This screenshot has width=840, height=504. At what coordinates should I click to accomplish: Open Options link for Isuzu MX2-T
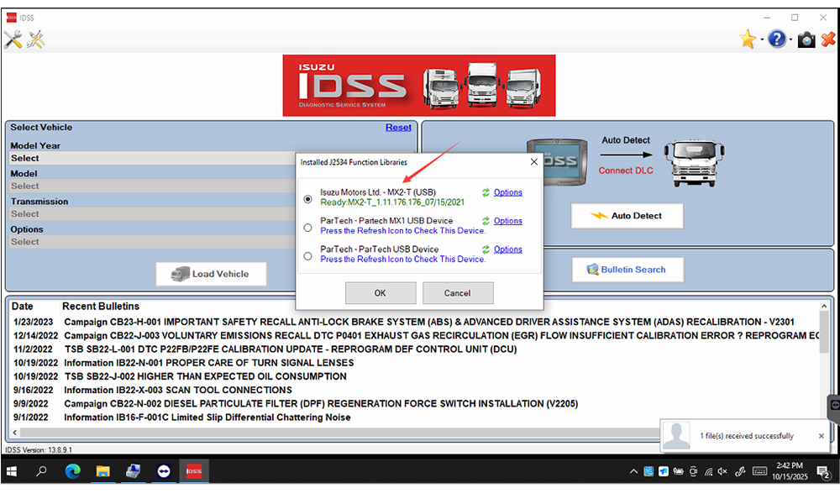(507, 192)
